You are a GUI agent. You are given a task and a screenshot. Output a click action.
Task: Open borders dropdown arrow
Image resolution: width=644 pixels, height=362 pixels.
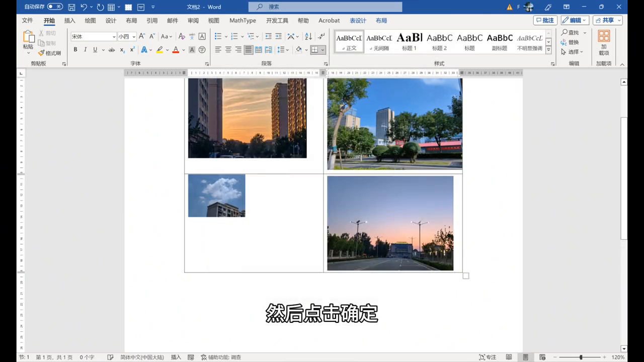323,50
